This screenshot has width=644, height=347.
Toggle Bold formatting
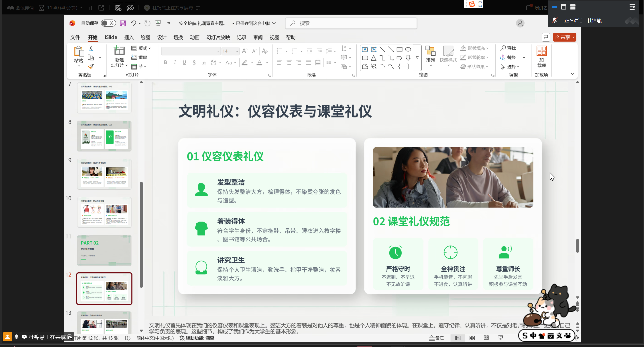pos(165,62)
